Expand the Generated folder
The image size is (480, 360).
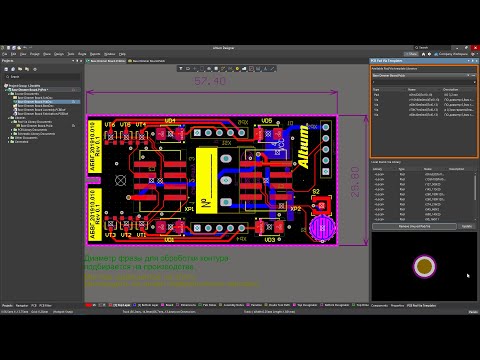click(9, 142)
